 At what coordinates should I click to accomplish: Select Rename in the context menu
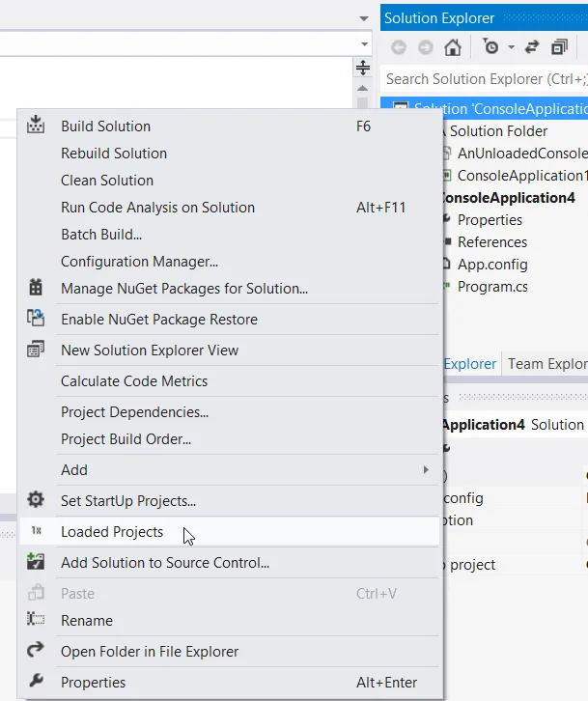230,621
